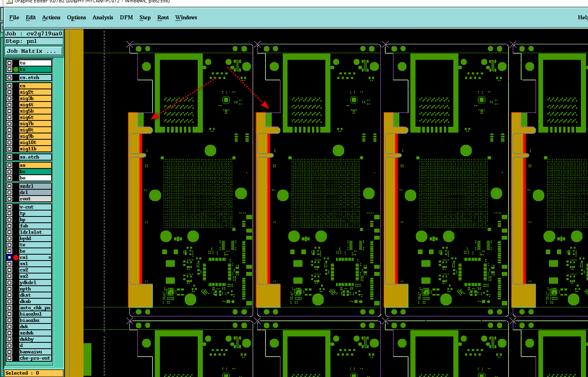The image size is (588, 377).
Task: Select the sig10t layer name
Action: (35, 142)
